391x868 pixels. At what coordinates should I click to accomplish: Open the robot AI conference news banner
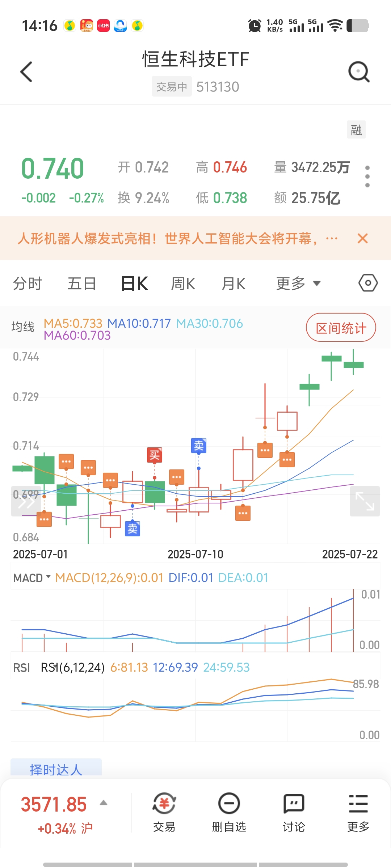point(177,238)
